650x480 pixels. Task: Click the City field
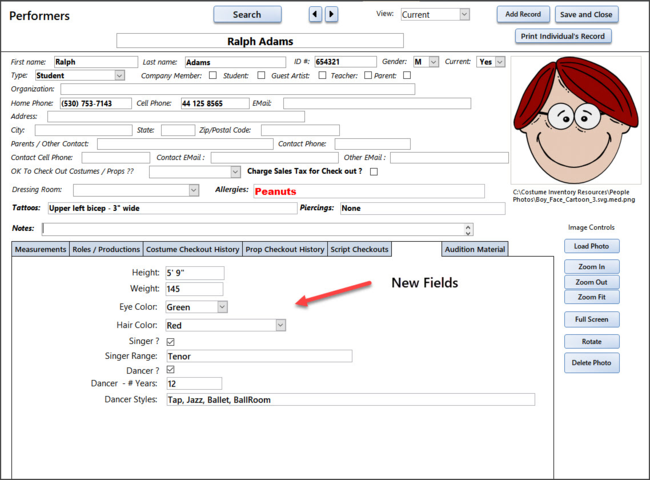coord(84,130)
